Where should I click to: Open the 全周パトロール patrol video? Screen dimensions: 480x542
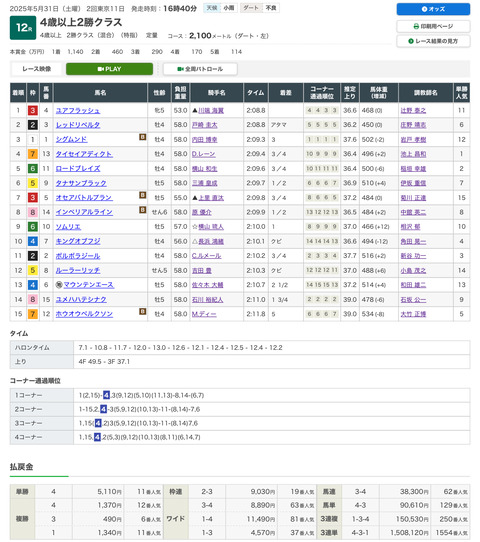tap(200, 69)
